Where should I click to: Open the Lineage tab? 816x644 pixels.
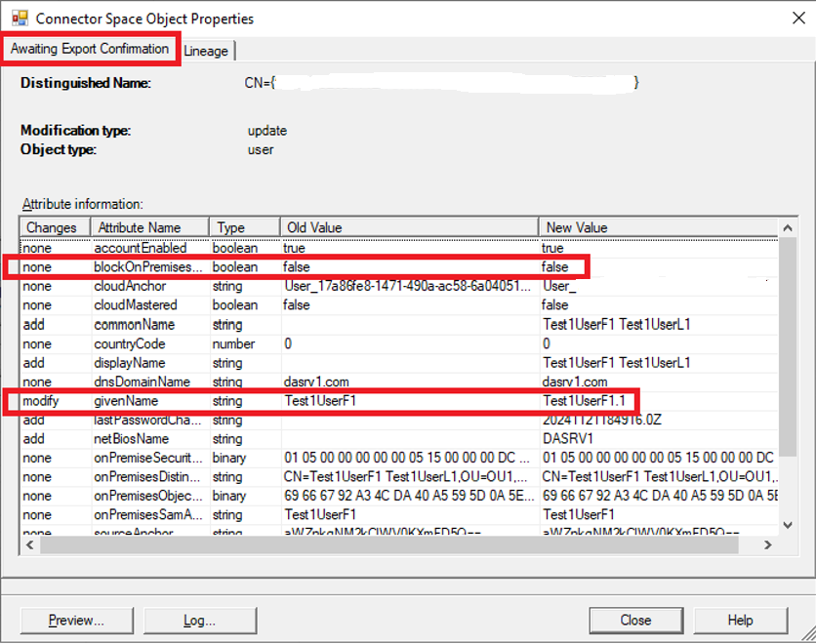pos(206,51)
